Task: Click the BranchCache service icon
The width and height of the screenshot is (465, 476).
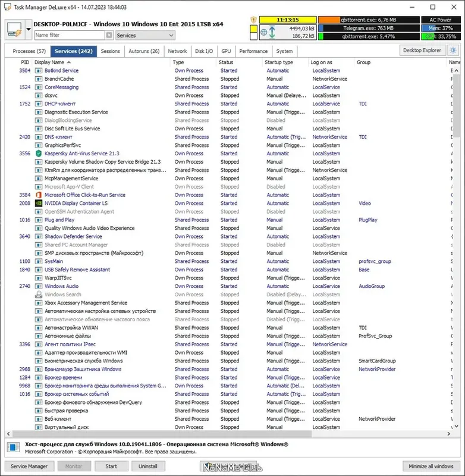Action: click(39, 79)
